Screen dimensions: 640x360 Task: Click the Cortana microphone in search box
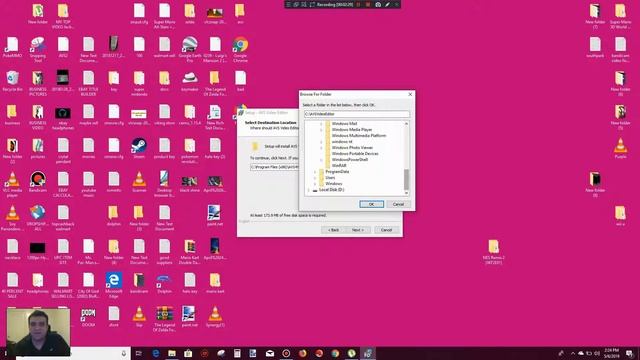(124, 353)
